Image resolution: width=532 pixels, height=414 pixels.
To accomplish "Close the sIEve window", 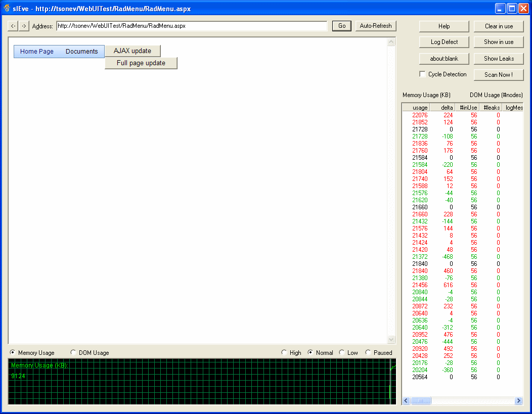I will pos(523,9).
